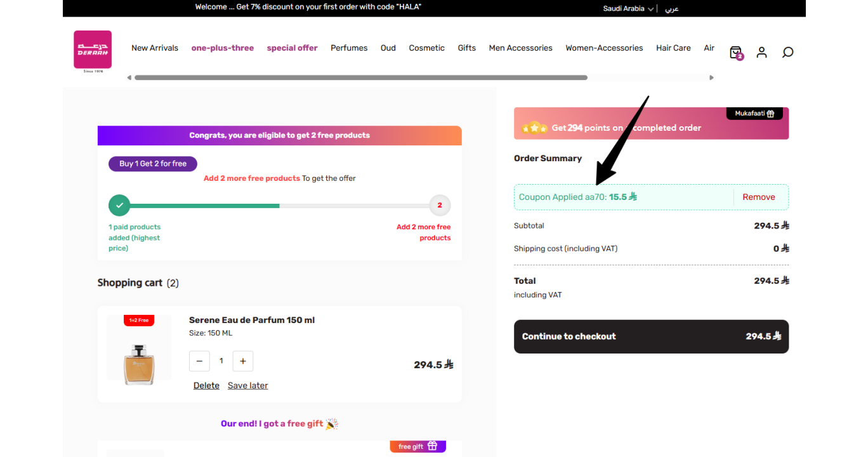Increase Serene perfume quantity with plus
This screenshot has height=457, width=868.
(x=243, y=361)
